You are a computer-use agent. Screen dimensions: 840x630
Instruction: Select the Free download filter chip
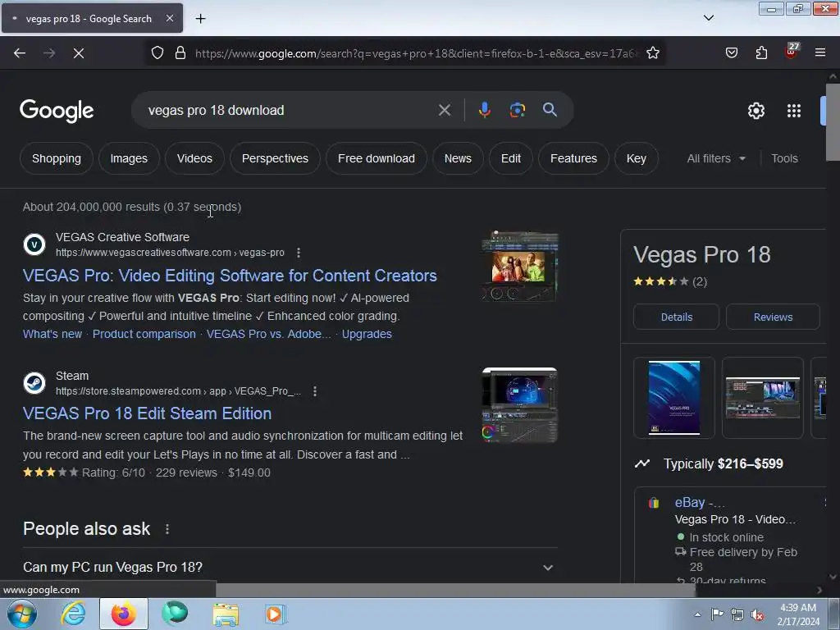[x=376, y=158]
